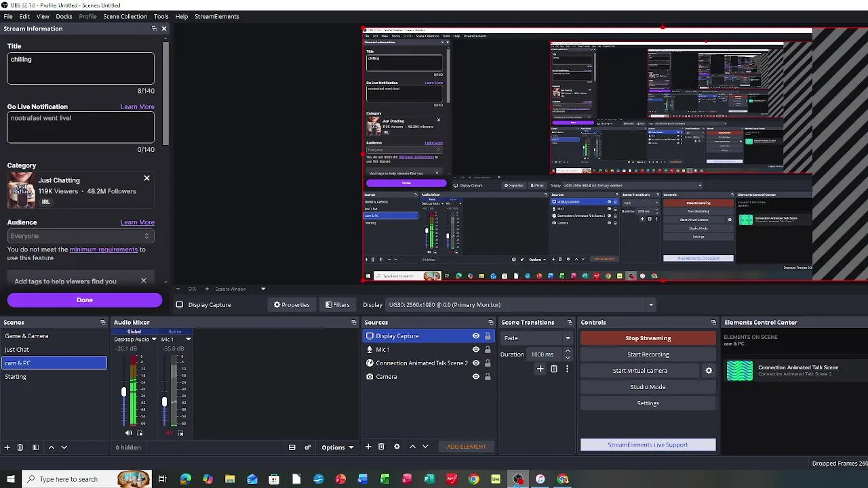868x488 pixels.
Task: Undock the Stream Information panel
Action: point(154,28)
